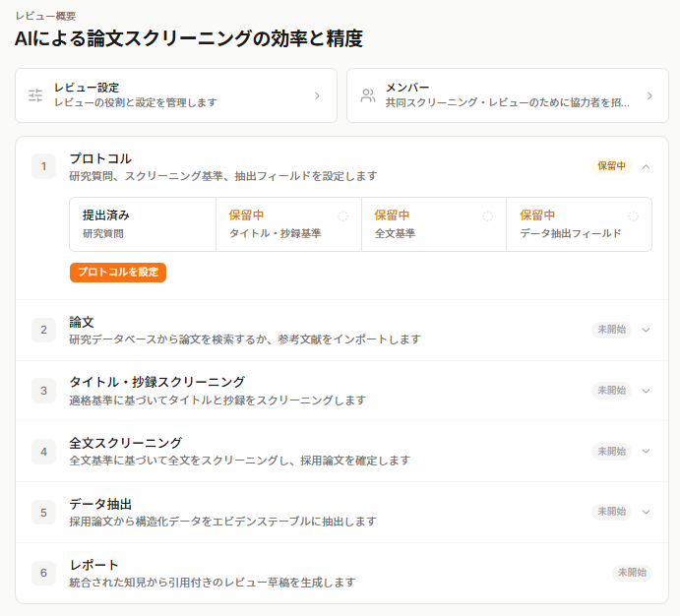Click the 未開始 badge on the レポート row
The image size is (680, 616).
click(632, 573)
